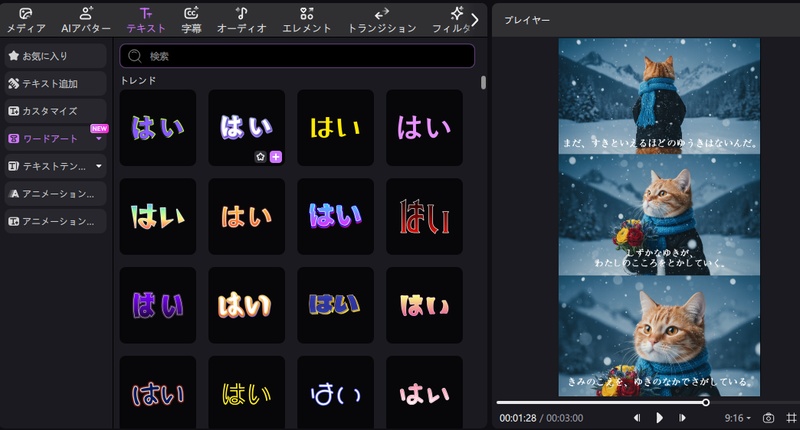Toggle the player grid overlay icon
Viewport: 800px width, 430px height.
[x=791, y=418]
